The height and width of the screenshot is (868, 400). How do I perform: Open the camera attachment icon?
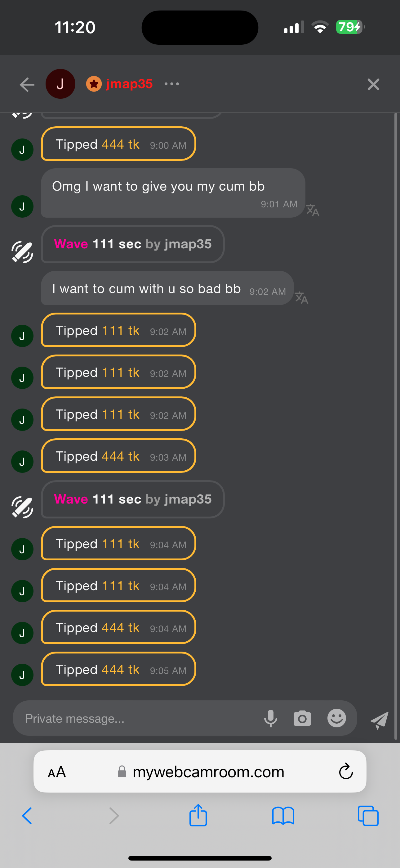coord(302,718)
